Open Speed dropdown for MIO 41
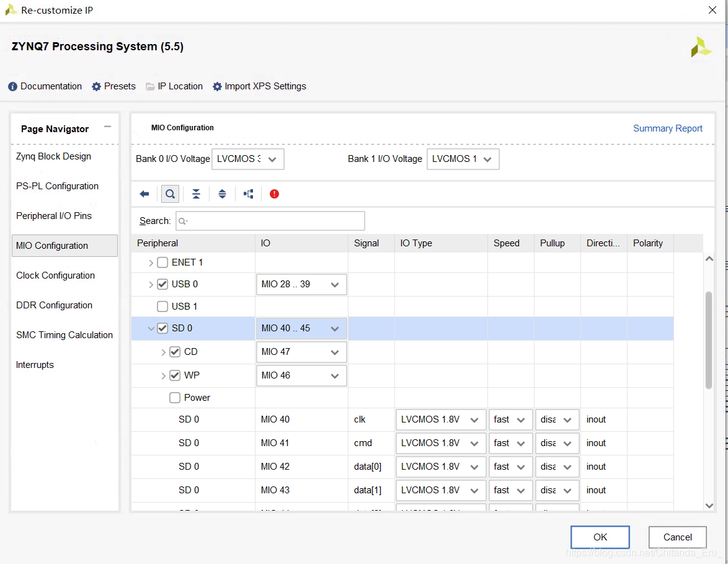 tap(510, 443)
